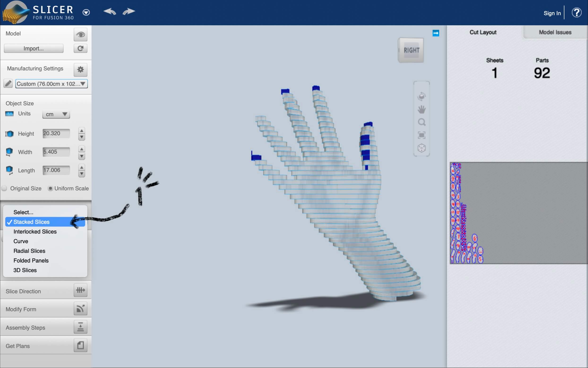The image size is (588, 368).
Task: Click the Modify Form icon
Action: point(81,309)
